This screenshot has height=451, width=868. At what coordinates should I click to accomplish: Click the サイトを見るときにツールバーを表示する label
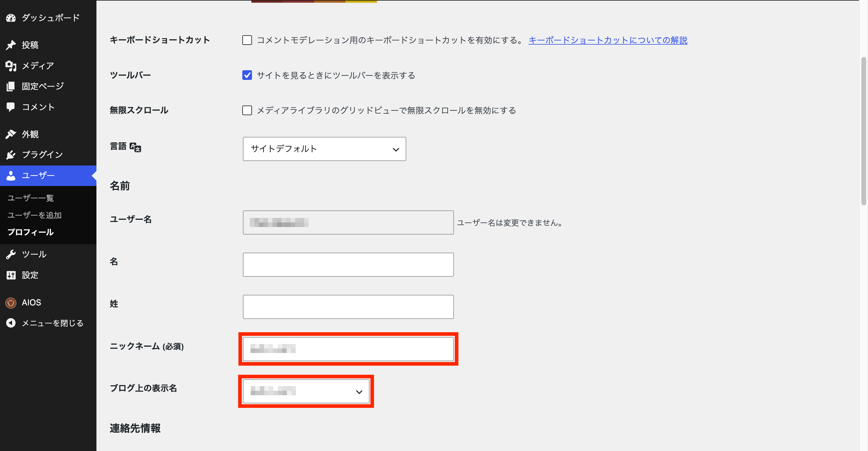(336, 75)
